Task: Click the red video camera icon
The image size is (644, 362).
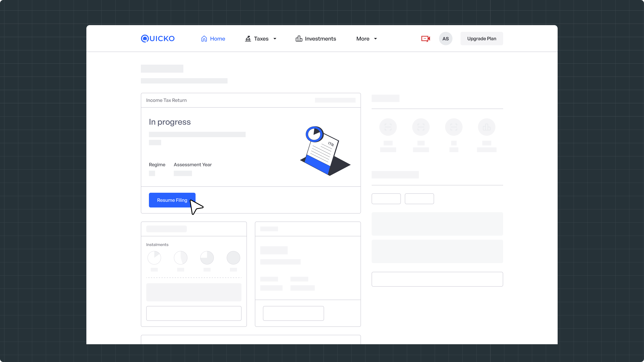Action: (425, 39)
